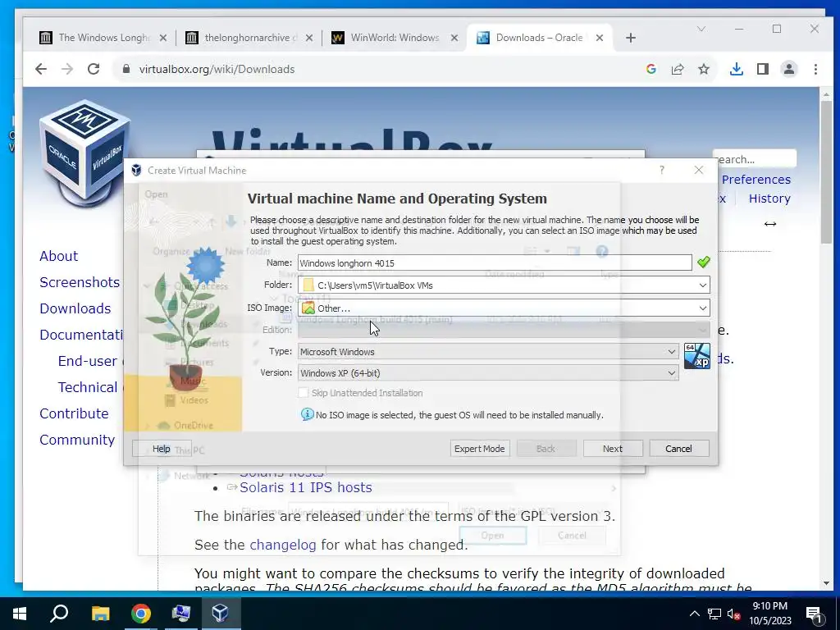
Task: Click VirtualBox icon in dialog title bar
Action: [x=136, y=171]
